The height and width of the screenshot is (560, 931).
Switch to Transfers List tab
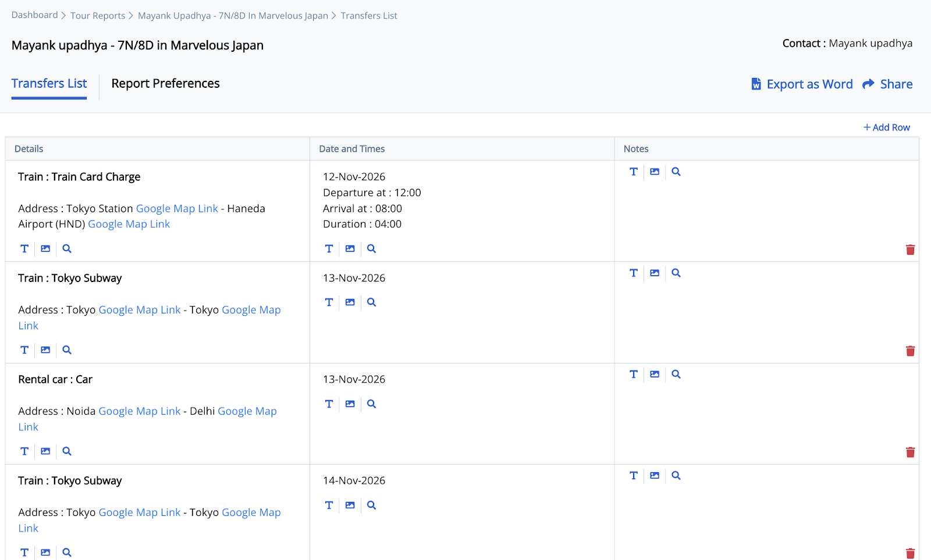coord(49,84)
